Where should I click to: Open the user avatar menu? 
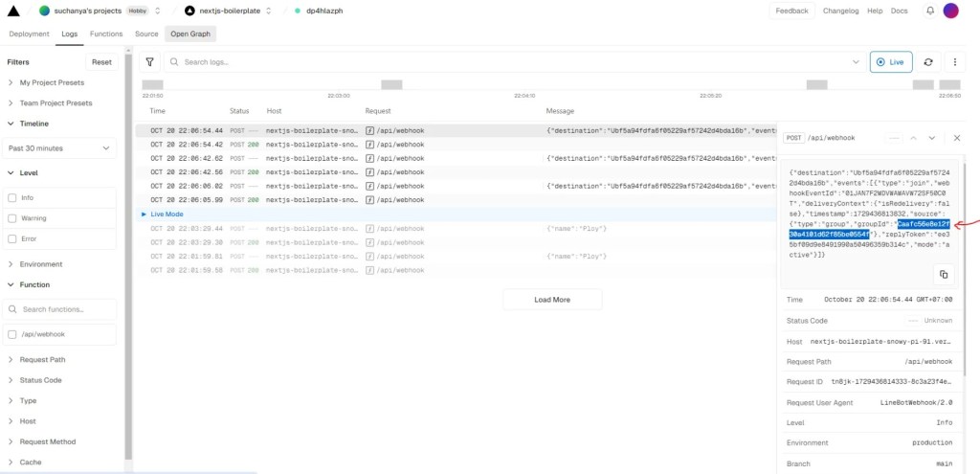[x=950, y=11]
